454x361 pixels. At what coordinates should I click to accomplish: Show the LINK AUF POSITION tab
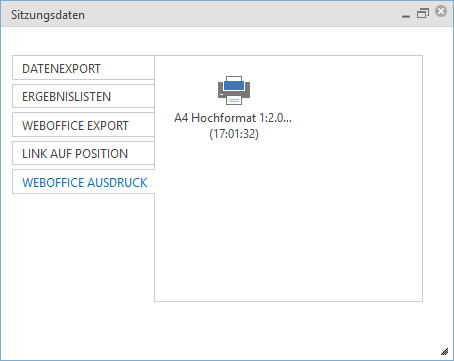(83, 153)
